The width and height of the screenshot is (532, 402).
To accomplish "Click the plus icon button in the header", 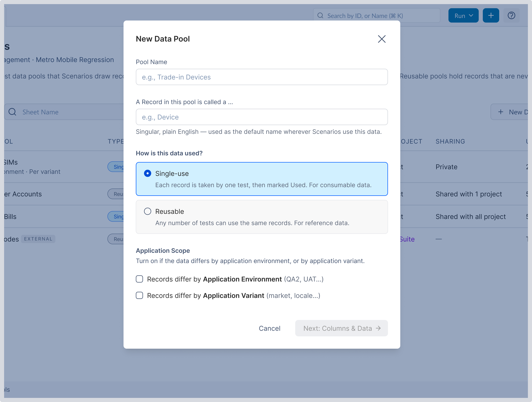I will (491, 16).
